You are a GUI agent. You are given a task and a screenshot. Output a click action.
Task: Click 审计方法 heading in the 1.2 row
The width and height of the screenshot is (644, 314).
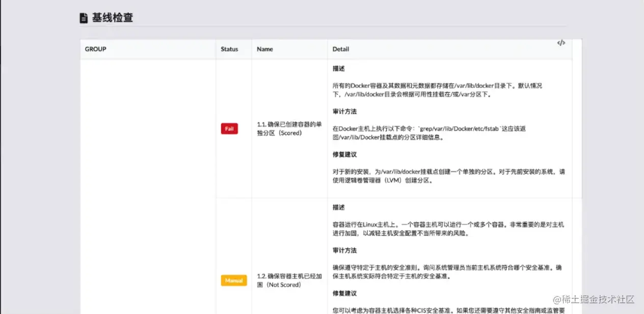(x=345, y=250)
